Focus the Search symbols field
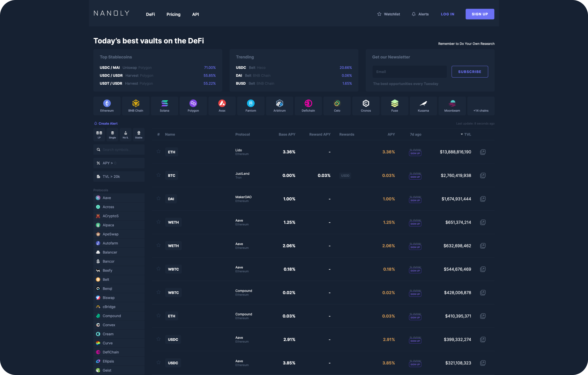Viewport: 588px width, 375px height. 119,150
